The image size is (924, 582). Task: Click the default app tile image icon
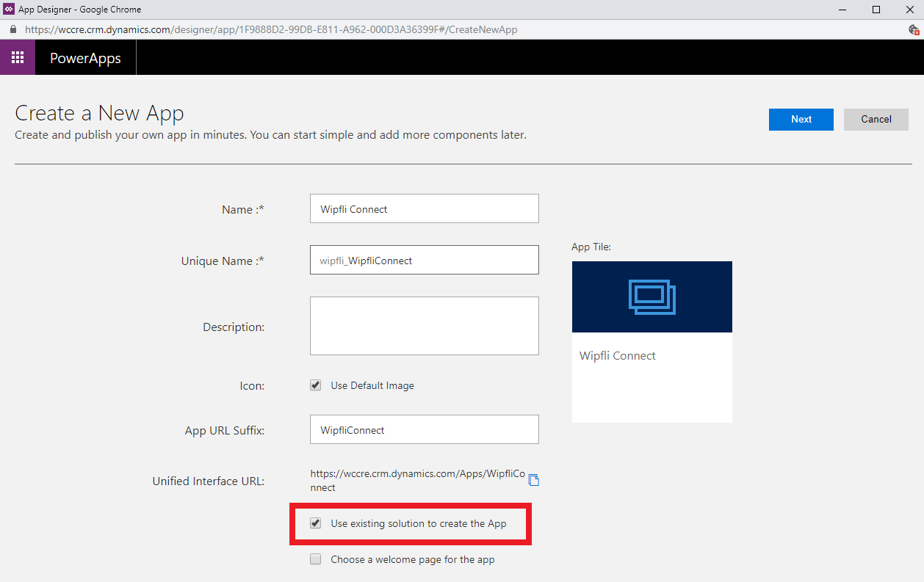(x=652, y=297)
